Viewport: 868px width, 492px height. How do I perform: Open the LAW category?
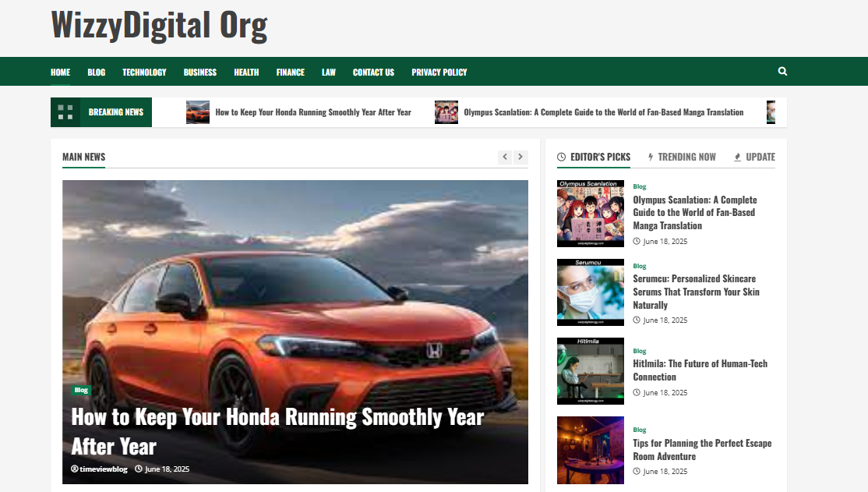point(329,72)
